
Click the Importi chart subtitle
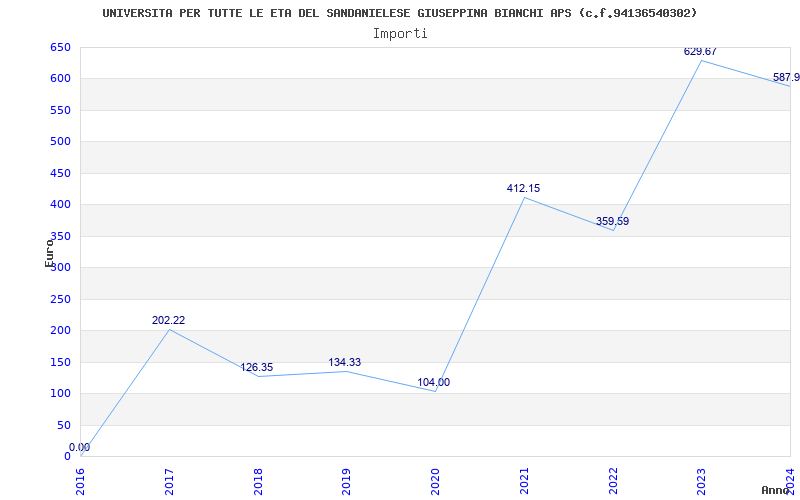click(400, 34)
